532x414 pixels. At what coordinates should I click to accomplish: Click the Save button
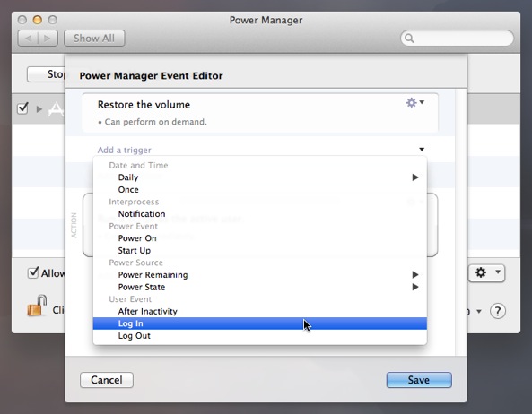tap(419, 380)
